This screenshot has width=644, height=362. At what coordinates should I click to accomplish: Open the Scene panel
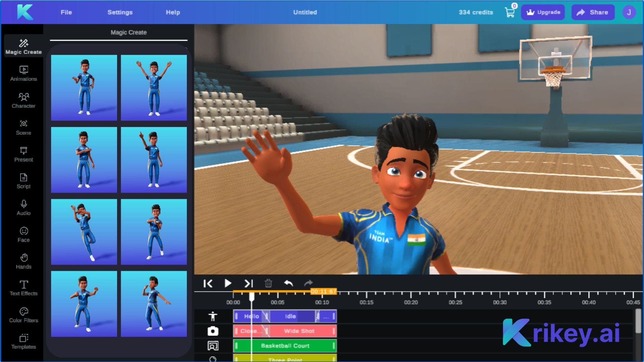click(23, 127)
